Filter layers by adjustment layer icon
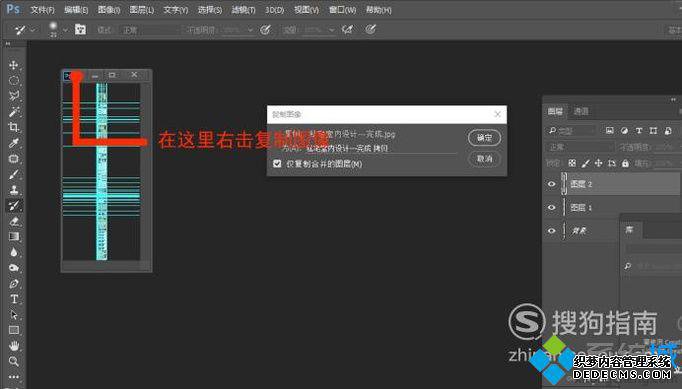682x389 pixels. coord(624,131)
